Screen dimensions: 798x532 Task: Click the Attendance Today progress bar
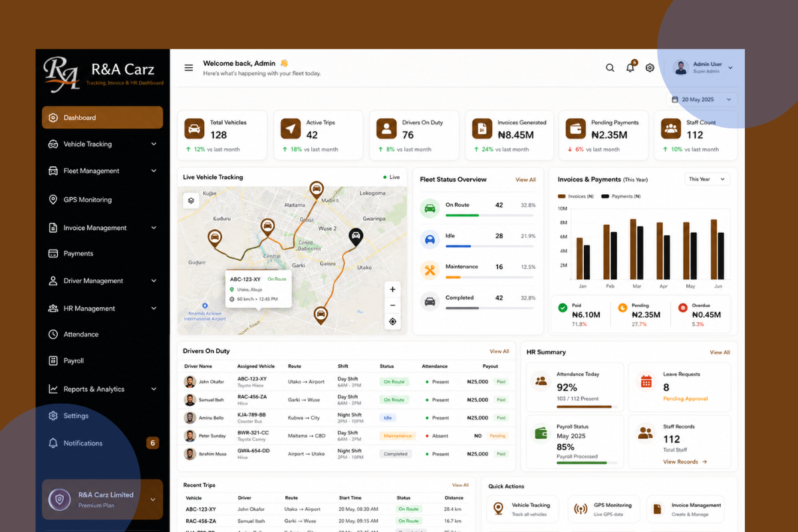[x=587, y=406]
